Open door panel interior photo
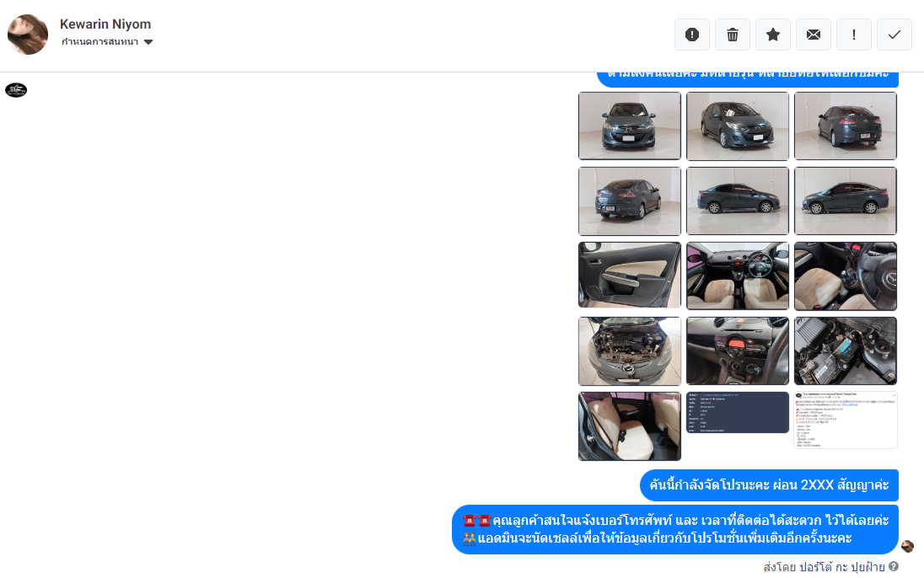924x578 pixels. click(630, 276)
